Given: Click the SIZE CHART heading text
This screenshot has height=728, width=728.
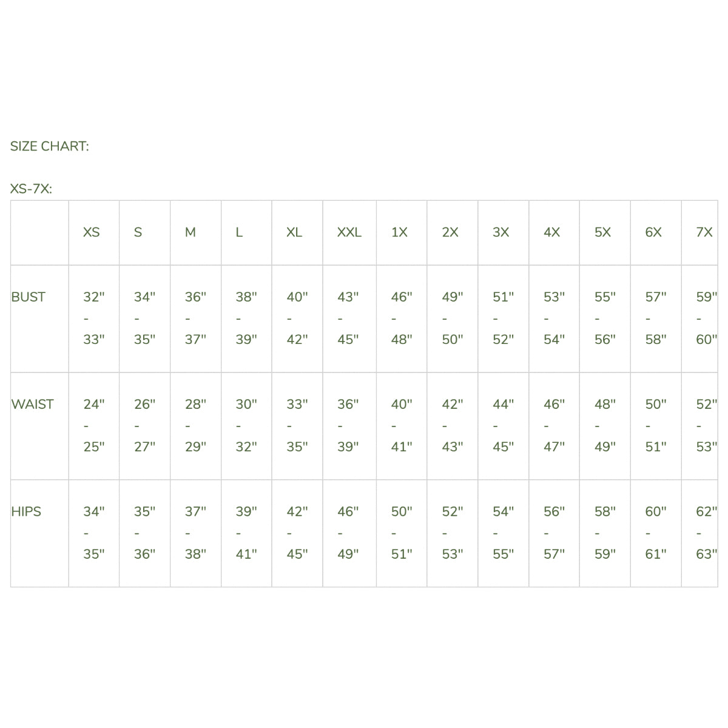Looking at the screenshot, I should point(49,146).
